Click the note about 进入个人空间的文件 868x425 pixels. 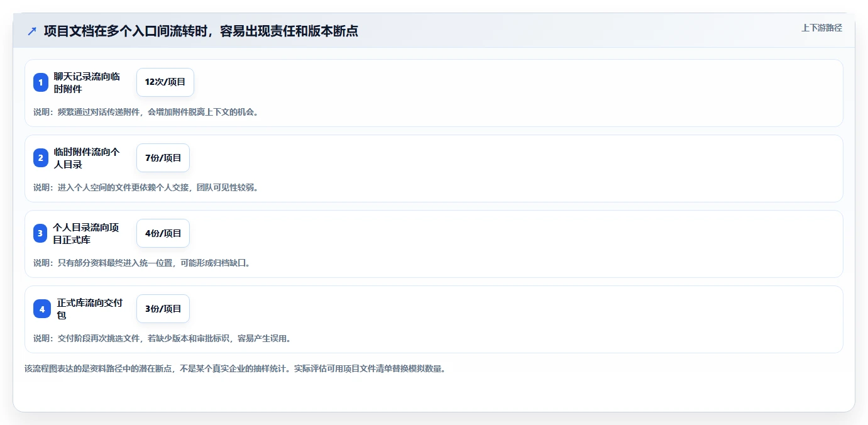tap(146, 187)
